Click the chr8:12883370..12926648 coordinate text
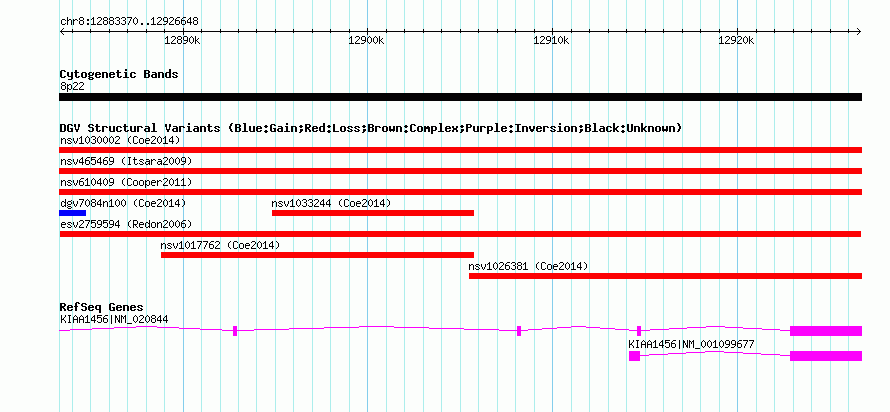Viewport: 890px width, 412px height. [129, 22]
